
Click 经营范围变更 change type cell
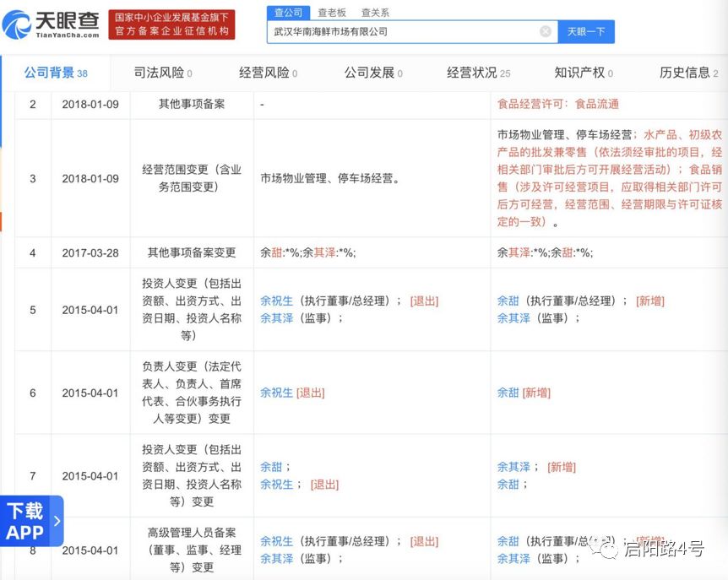coord(192,178)
